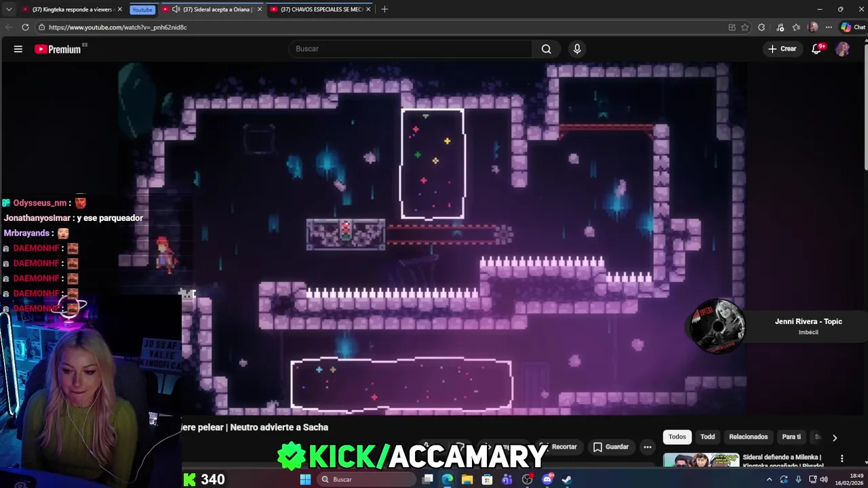
Task: Open Discord from taskbar
Action: click(548, 479)
